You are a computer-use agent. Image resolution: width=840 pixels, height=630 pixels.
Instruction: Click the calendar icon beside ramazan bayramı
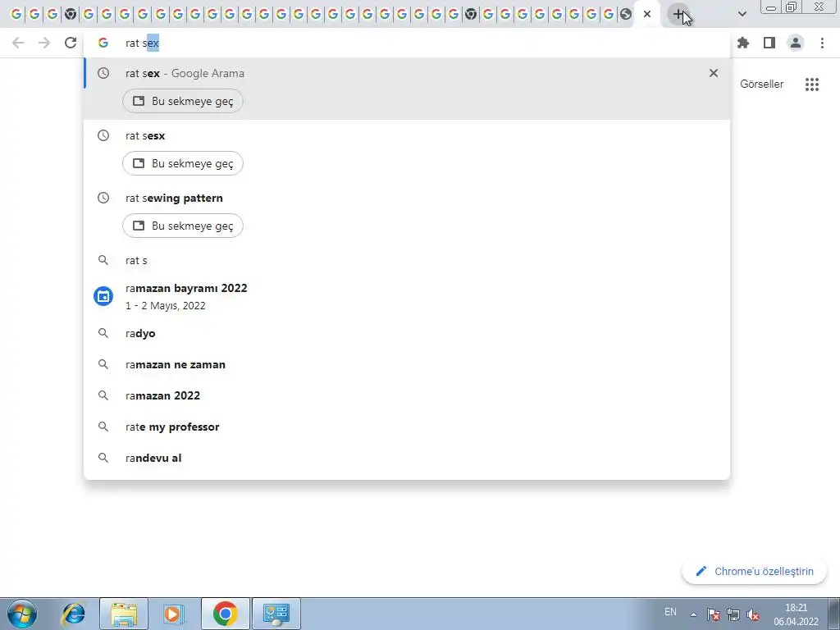[x=103, y=295]
